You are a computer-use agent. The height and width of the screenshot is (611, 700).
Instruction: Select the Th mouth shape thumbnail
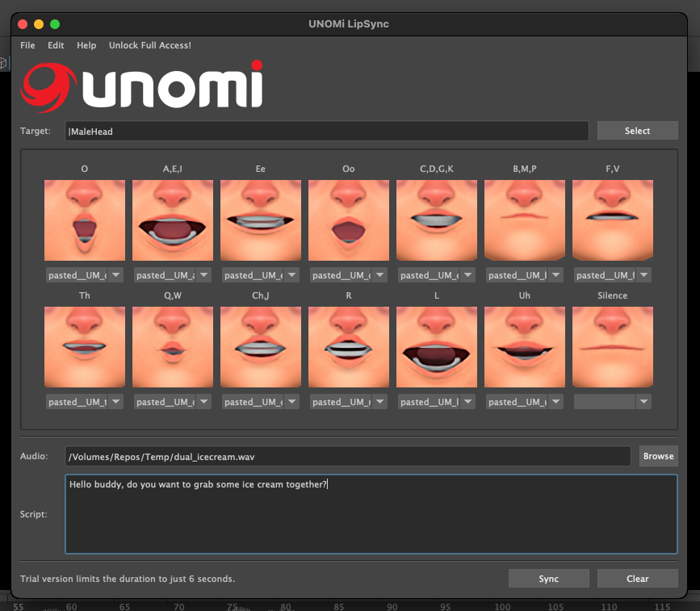[85, 347]
